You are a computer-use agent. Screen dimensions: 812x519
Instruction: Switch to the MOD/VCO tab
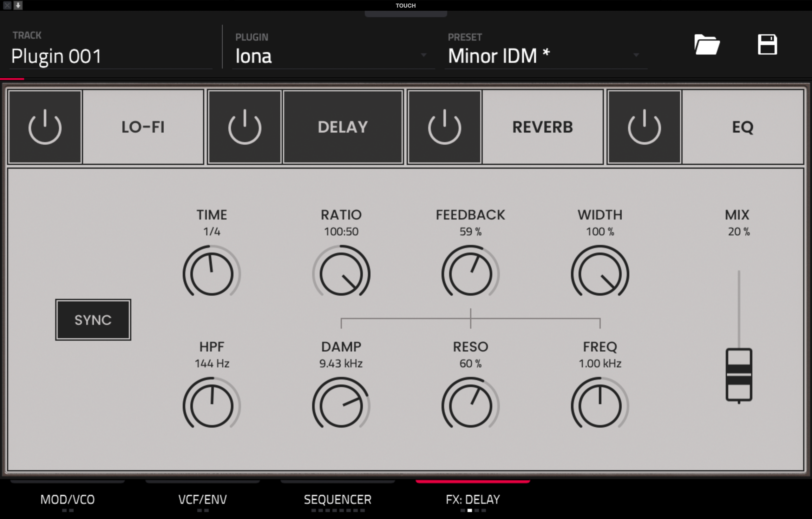click(68, 499)
